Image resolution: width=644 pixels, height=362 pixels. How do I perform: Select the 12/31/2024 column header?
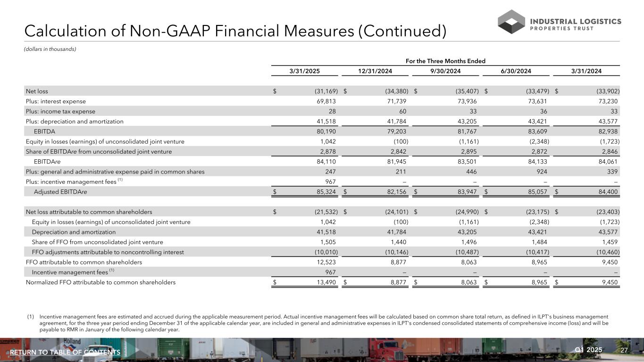pyautogui.click(x=375, y=71)
